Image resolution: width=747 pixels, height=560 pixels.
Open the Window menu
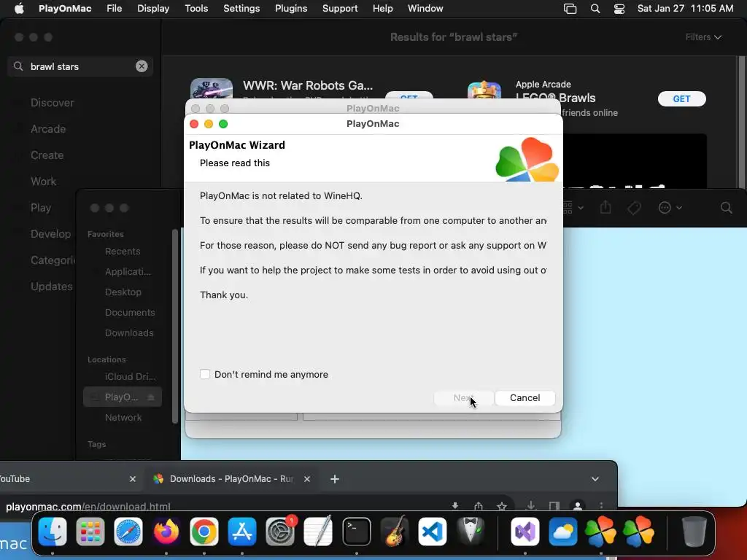click(x=425, y=9)
